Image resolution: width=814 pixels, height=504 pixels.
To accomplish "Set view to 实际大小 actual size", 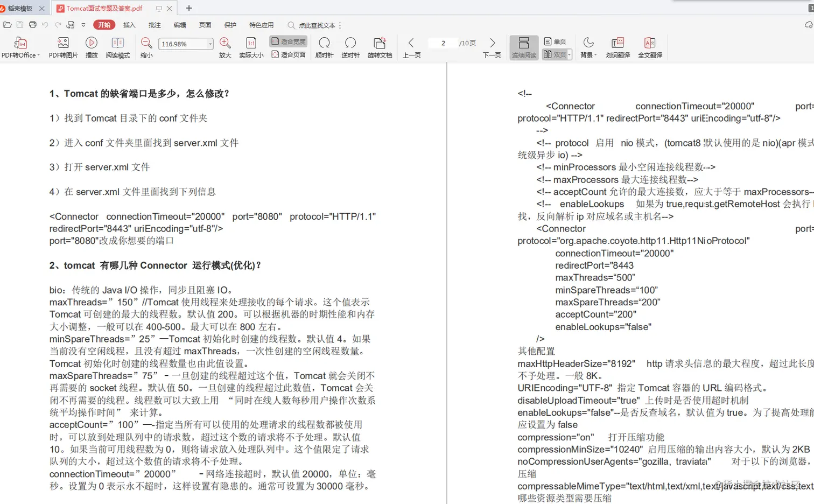I will pyautogui.click(x=251, y=47).
